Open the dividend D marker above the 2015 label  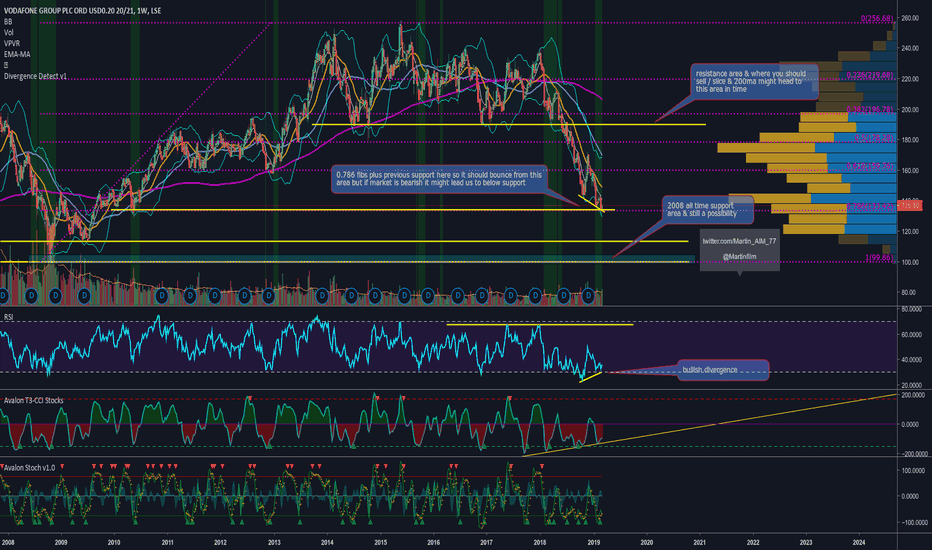coord(375,295)
